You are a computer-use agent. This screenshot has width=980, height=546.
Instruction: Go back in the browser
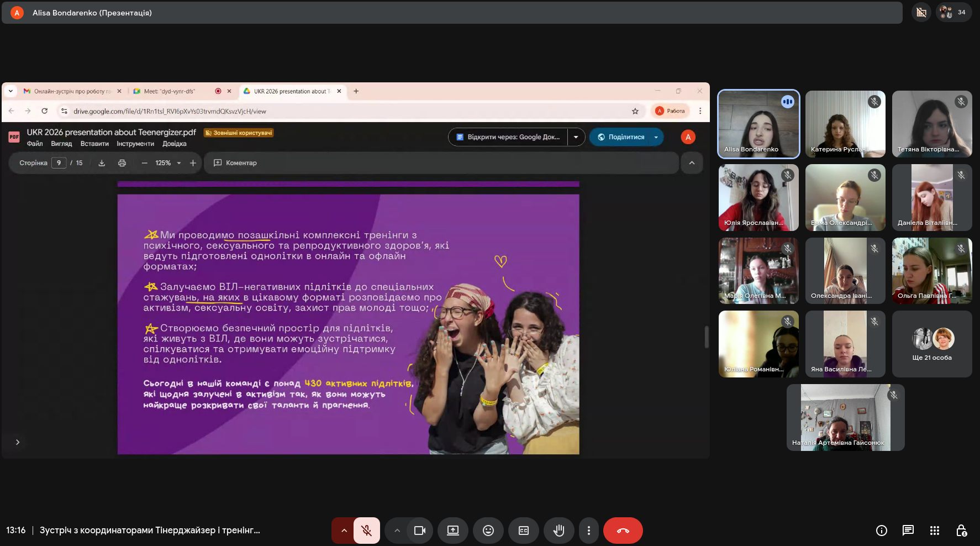pos(12,111)
